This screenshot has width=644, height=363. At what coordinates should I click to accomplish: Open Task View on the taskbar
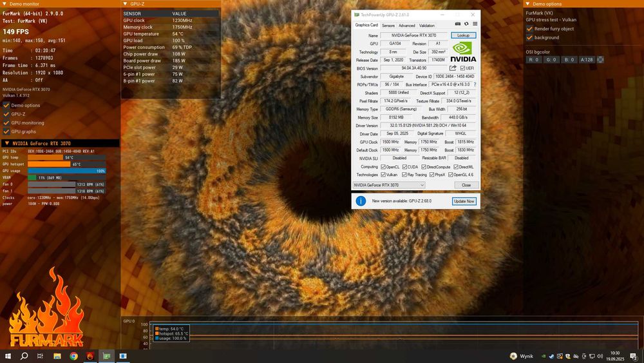tap(40, 356)
